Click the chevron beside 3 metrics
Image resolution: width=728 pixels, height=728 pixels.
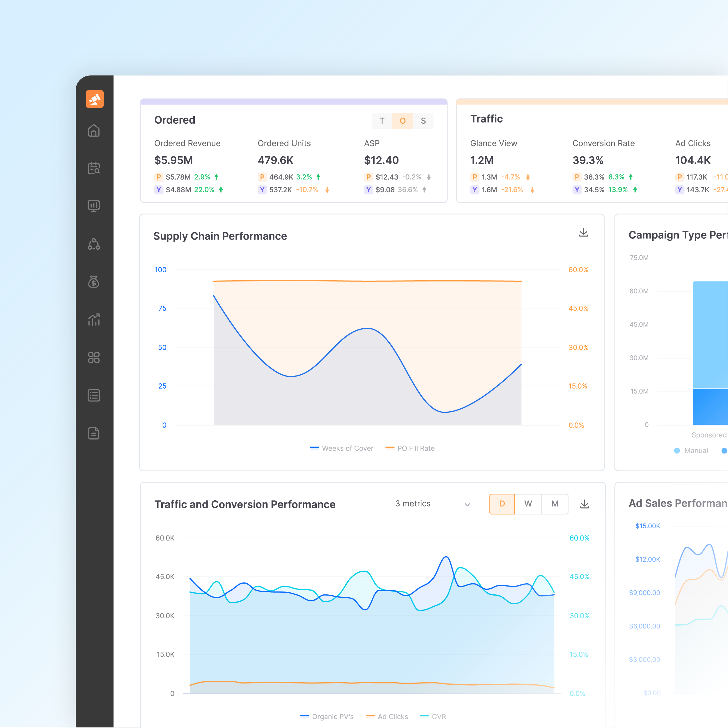coord(467,504)
